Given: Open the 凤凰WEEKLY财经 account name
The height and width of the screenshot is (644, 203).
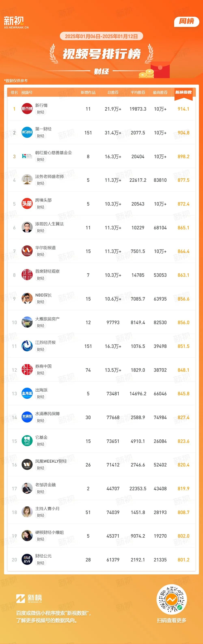Looking at the screenshot, I should point(51,461).
